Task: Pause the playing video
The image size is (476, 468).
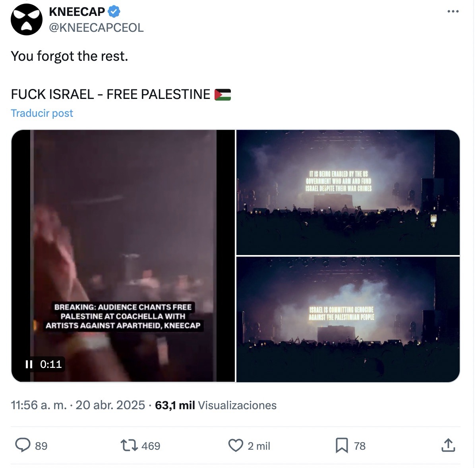Action: [x=29, y=364]
